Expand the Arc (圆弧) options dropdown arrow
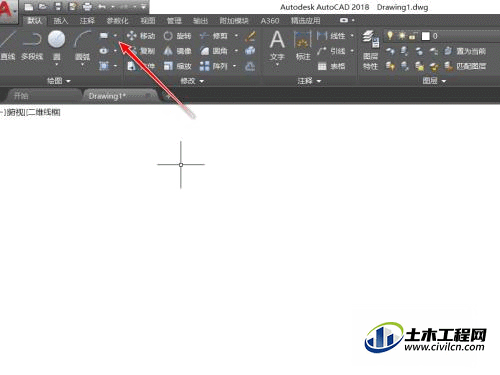The image size is (500, 375). click(x=82, y=64)
